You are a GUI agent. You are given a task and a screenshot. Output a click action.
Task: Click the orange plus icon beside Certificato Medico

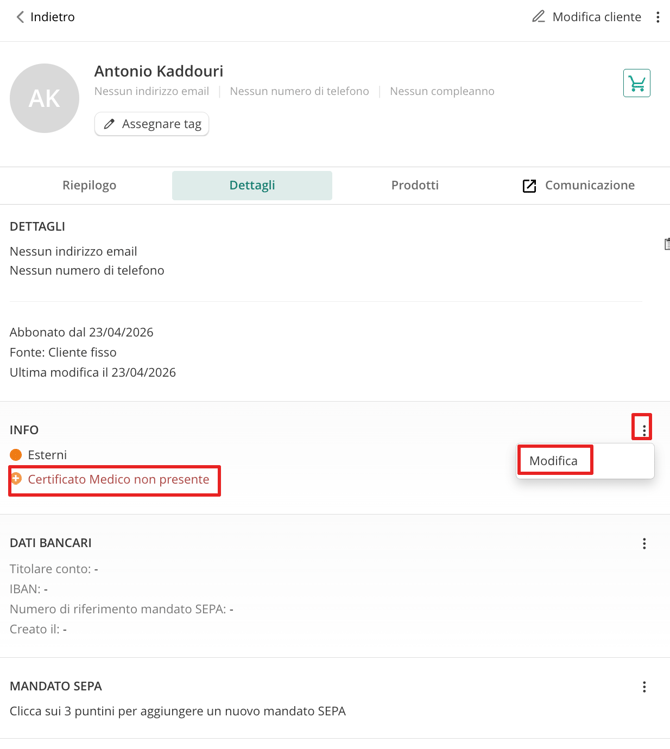click(x=16, y=479)
